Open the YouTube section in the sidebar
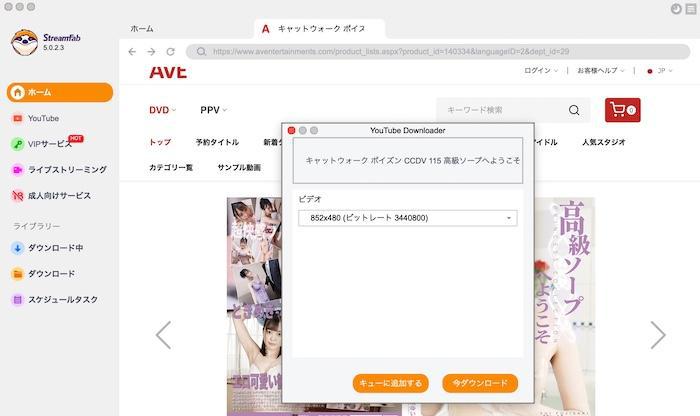700x416 pixels. pos(43,118)
